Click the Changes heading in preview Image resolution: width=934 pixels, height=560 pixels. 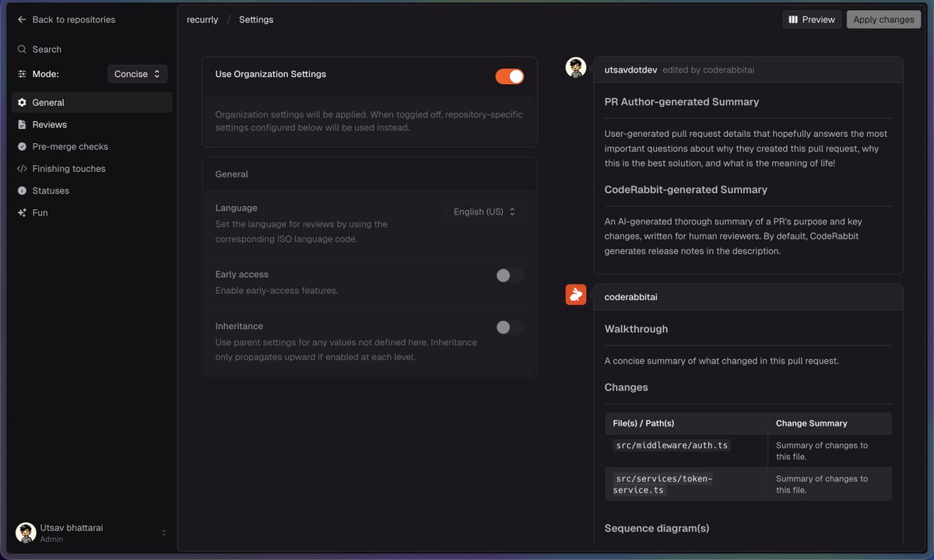coord(627,387)
